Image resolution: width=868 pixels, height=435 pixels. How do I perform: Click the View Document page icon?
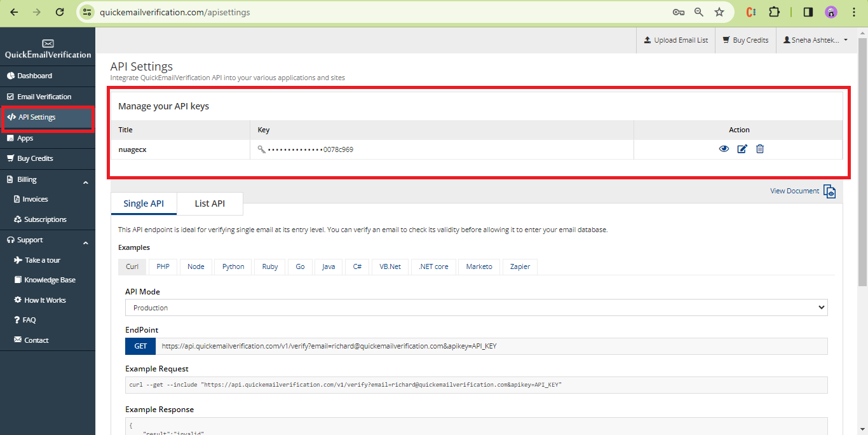point(829,191)
